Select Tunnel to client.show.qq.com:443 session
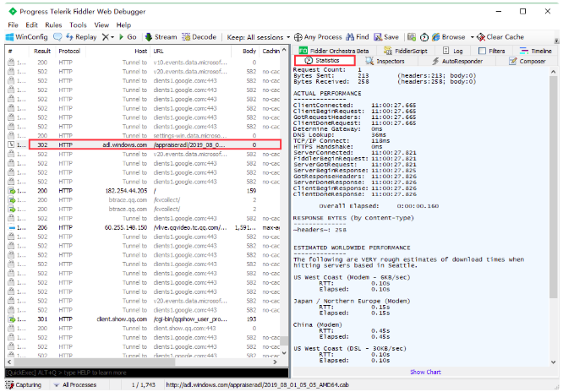This screenshot has width=563, height=392. [x=144, y=328]
